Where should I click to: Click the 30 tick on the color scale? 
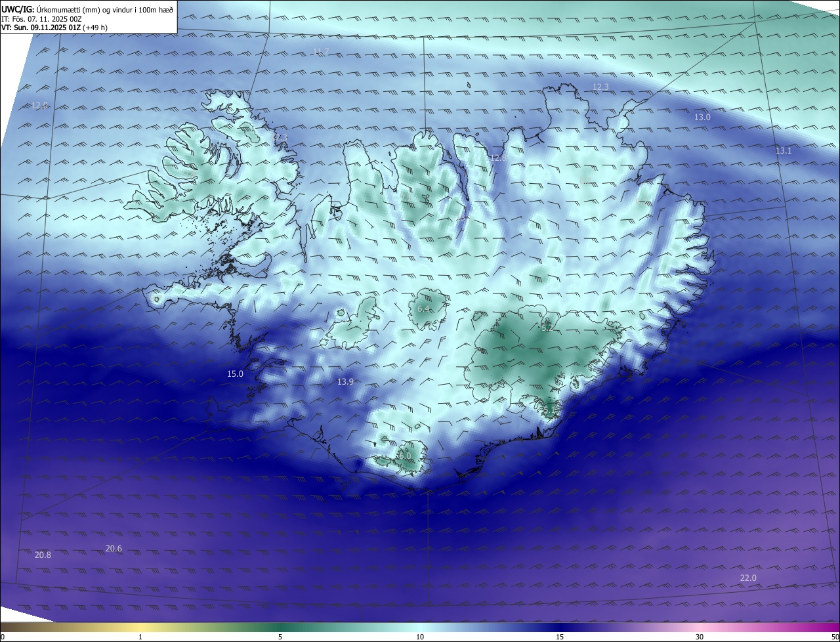(700, 637)
